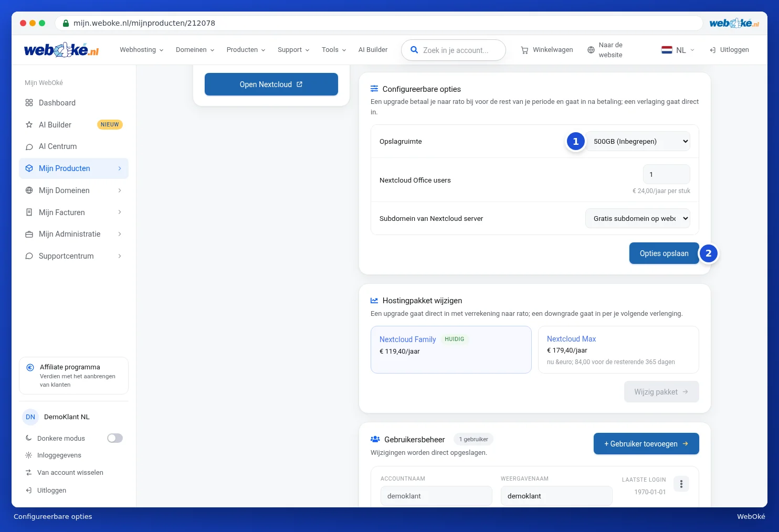
Task: Open the Webhosting menu
Action: pyautogui.click(x=142, y=50)
